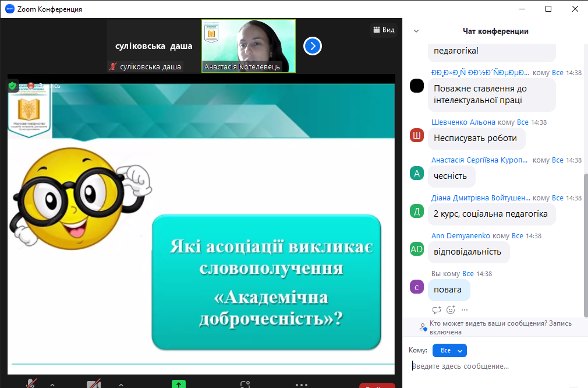Open the Все recipient dropdown next to Кому
Viewport: 588px width, 388px height.
(449, 350)
